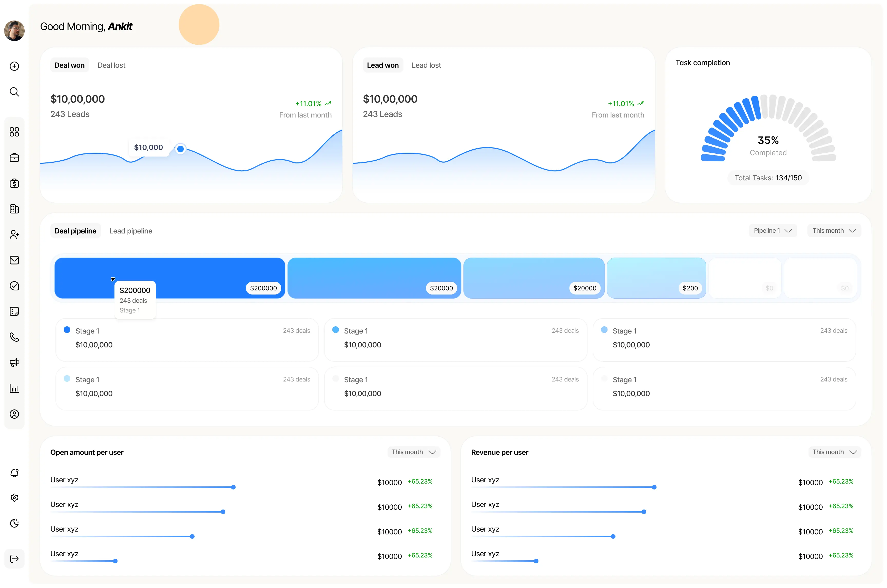887x588 pixels.
Task: Expand This month dropdown in Revenue per user
Action: 834,452
